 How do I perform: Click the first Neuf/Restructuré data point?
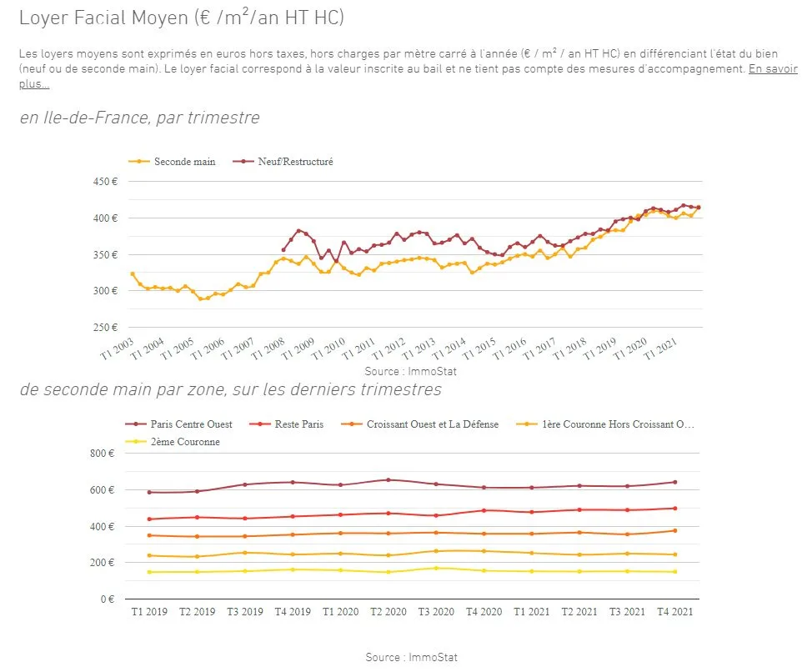point(283,249)
